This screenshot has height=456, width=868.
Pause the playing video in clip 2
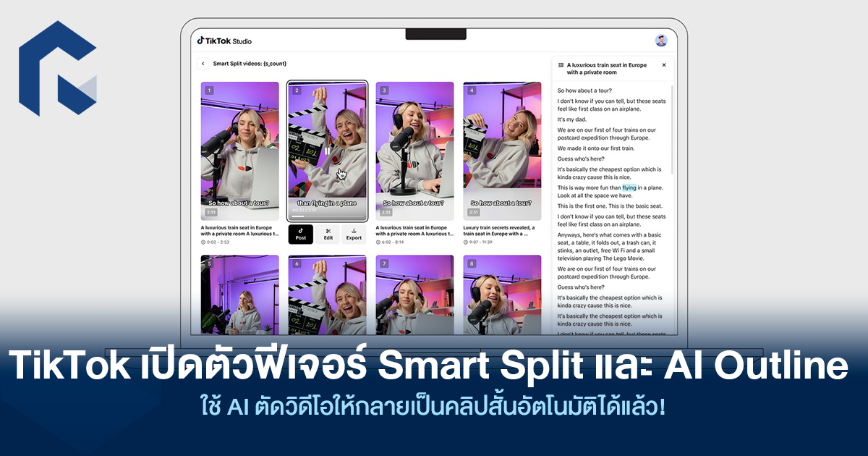[x=327, y=151]
